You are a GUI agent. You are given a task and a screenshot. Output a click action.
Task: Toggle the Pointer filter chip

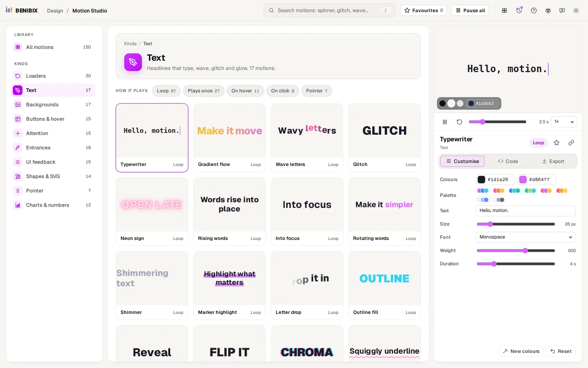pyautogui.click(x=316, y=91)
